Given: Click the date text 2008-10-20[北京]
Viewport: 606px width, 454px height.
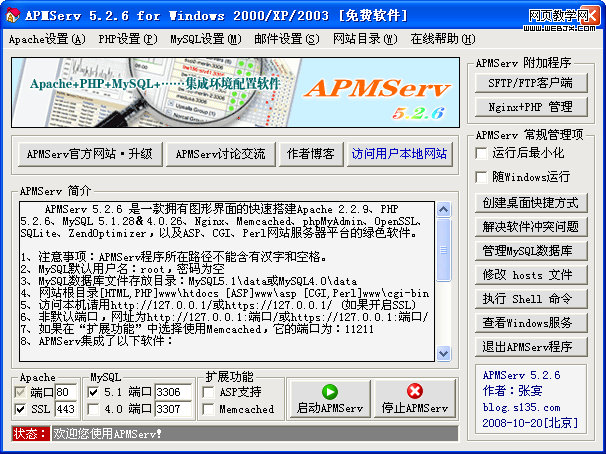Looking at the screenshot, I should pos(530,423).
